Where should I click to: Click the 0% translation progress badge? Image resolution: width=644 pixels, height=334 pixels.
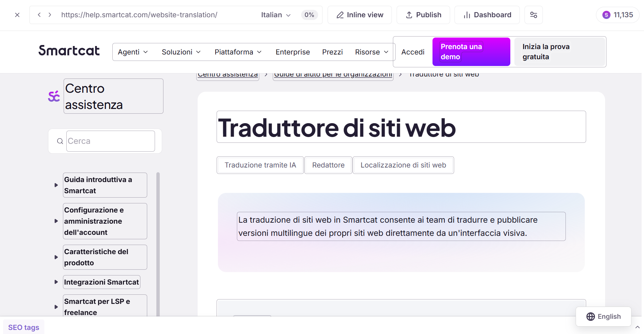(x=309, y=15)
